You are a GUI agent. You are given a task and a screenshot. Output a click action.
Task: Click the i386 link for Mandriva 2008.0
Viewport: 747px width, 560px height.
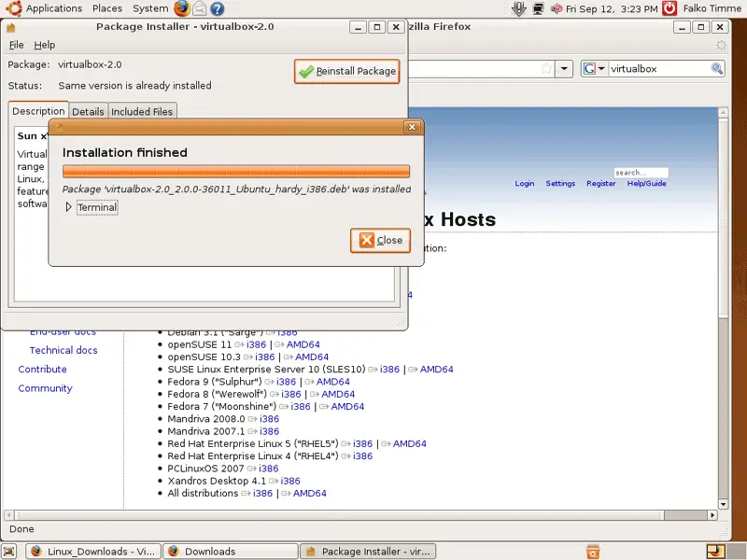pos(269,419)
